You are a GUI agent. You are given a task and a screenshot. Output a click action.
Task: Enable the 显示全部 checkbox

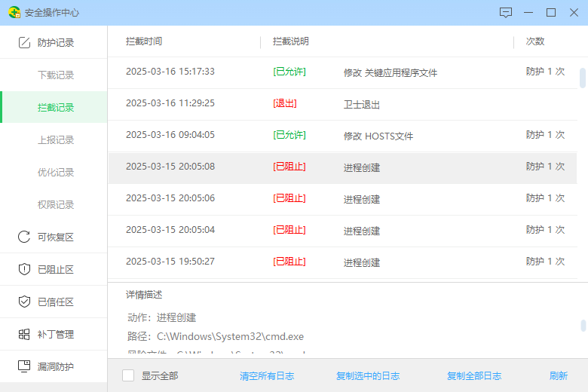128,375
